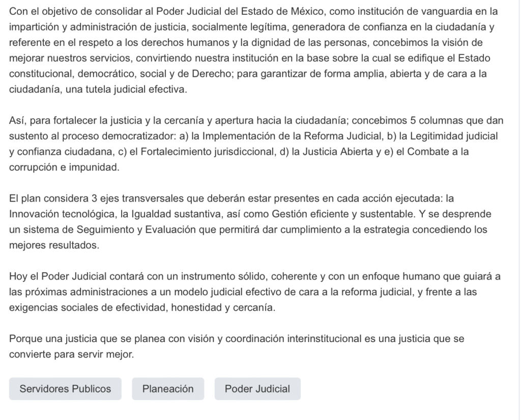Click the paragraph starting "Hoy el Poder Judicial"
The height and width of the screenshot is (420, 521).
click(254, 292)
